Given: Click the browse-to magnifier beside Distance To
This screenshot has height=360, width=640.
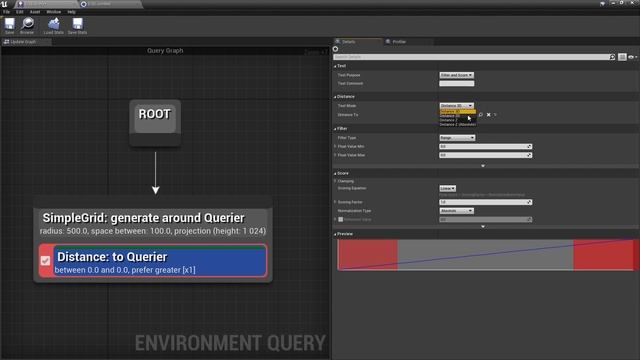Looking at the screenshot, I should (481, 115).
